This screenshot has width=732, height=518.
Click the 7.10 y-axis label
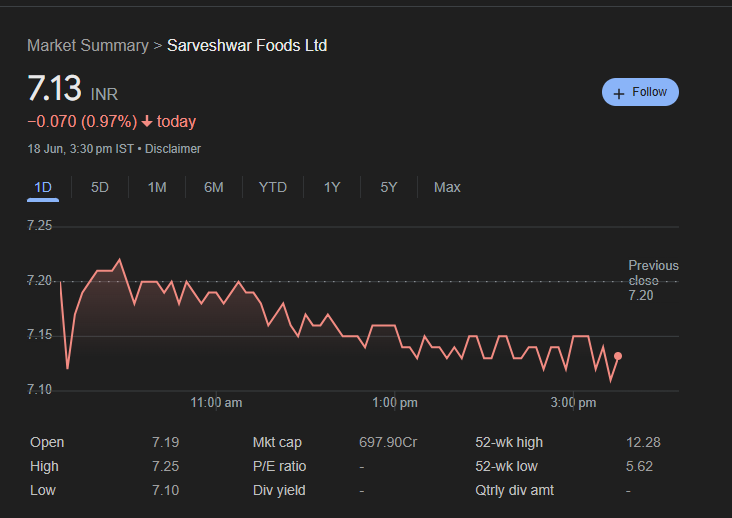click(x=39, y=390)
